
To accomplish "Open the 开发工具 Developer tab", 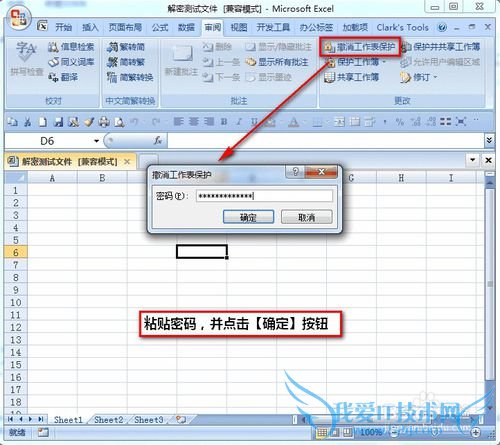I will pyautogui.click(x=273, y=27).
